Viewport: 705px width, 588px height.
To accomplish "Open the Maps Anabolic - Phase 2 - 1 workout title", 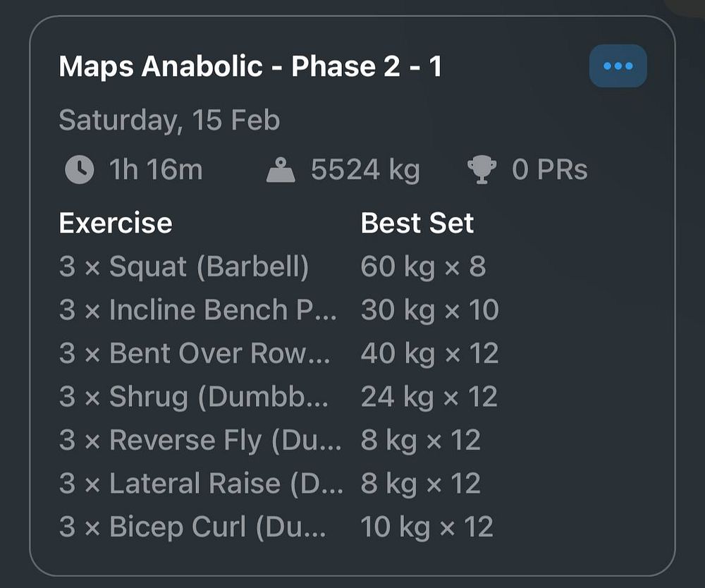I will (x=250, y=67).
